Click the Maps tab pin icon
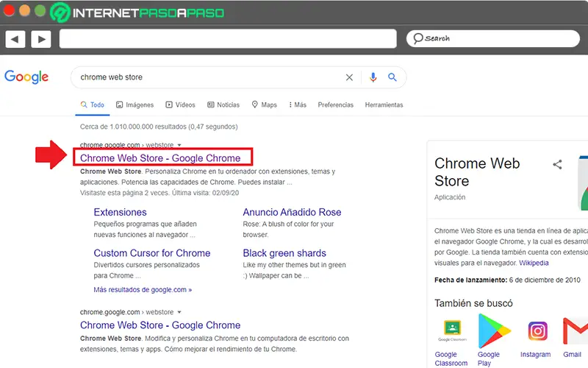The image size is (588, 368). 254,105
